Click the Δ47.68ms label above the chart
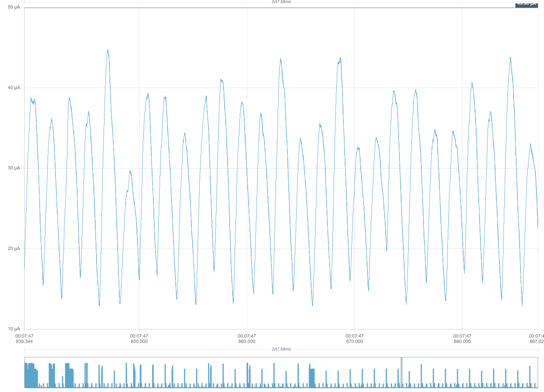 (x=281, y=2)
